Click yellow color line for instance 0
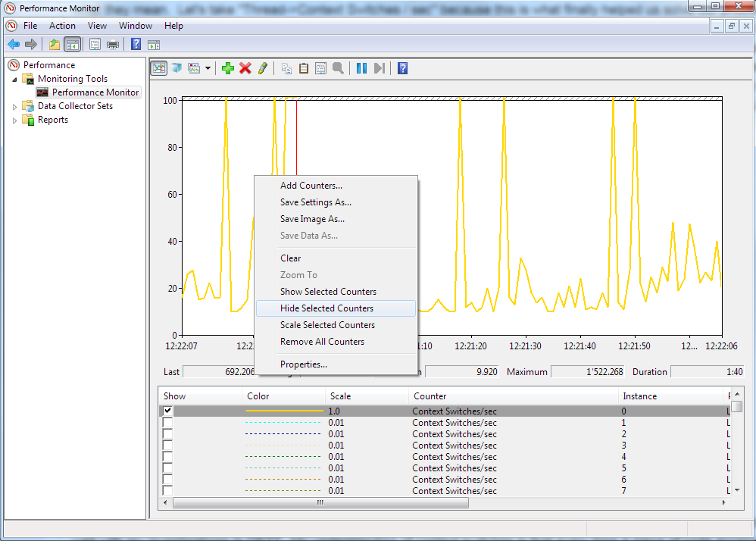The height and width of the screenshot is (541, 756). click(283, 411)
